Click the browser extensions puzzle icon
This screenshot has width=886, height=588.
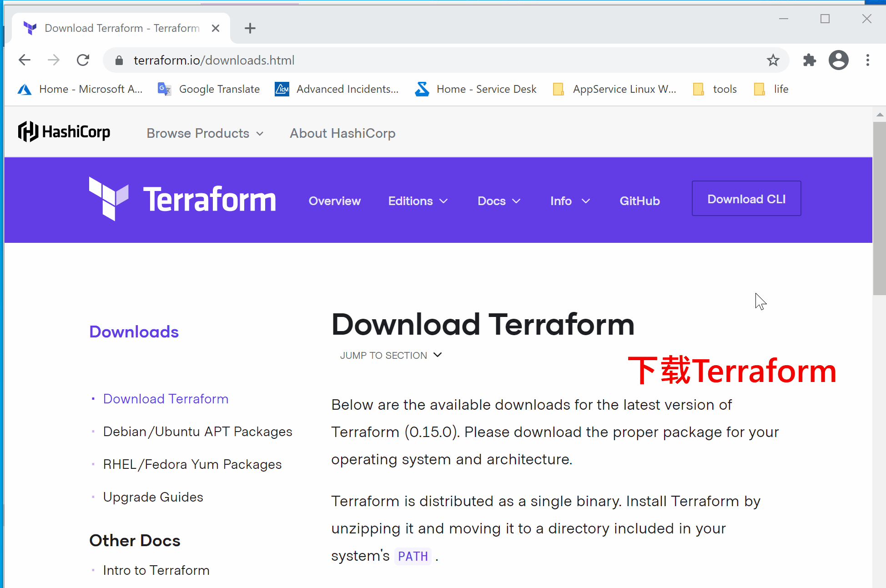pyautogui.click(x=809, y=60)
